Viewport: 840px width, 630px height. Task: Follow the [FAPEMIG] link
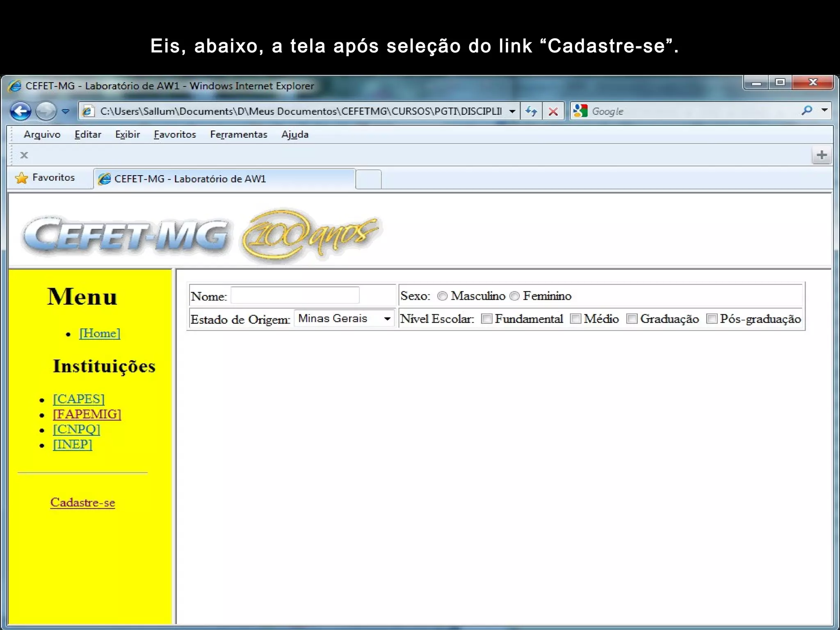click(87, 414)
